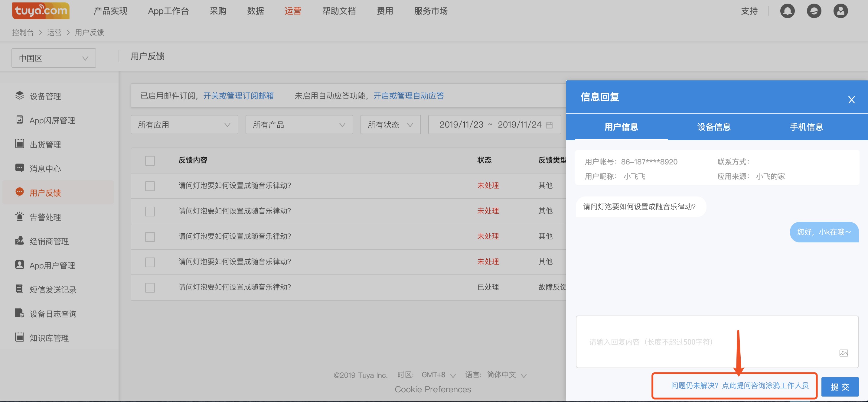Image resolution: width=868 pixels, height=402 pixels.
Task: Open the notification bell icon
Action: pyautogui.click(x=787, y=11)
